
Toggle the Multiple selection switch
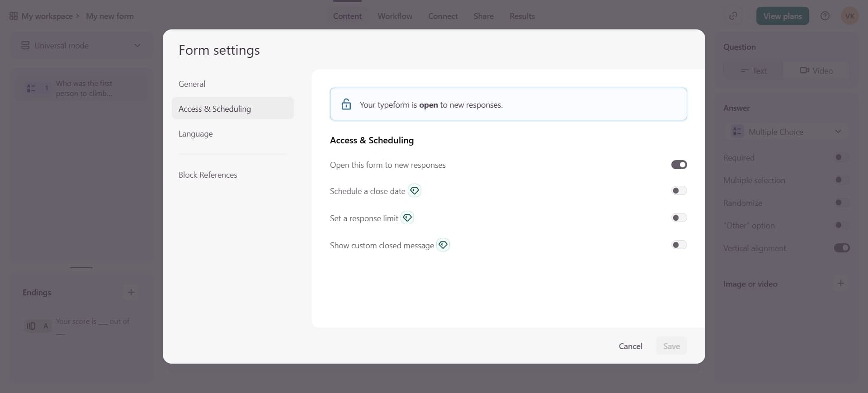click(842, 180)
